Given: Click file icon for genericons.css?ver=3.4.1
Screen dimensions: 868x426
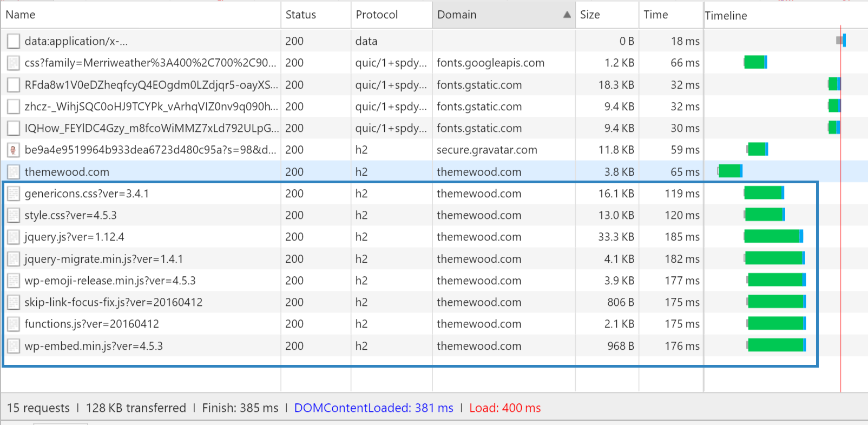Looking at the screenshot, I should point(14,194).
